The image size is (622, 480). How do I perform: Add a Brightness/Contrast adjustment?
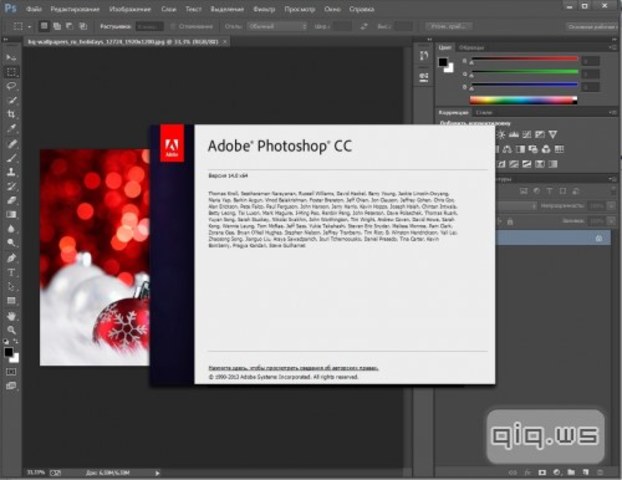click(x=501, y=134)
